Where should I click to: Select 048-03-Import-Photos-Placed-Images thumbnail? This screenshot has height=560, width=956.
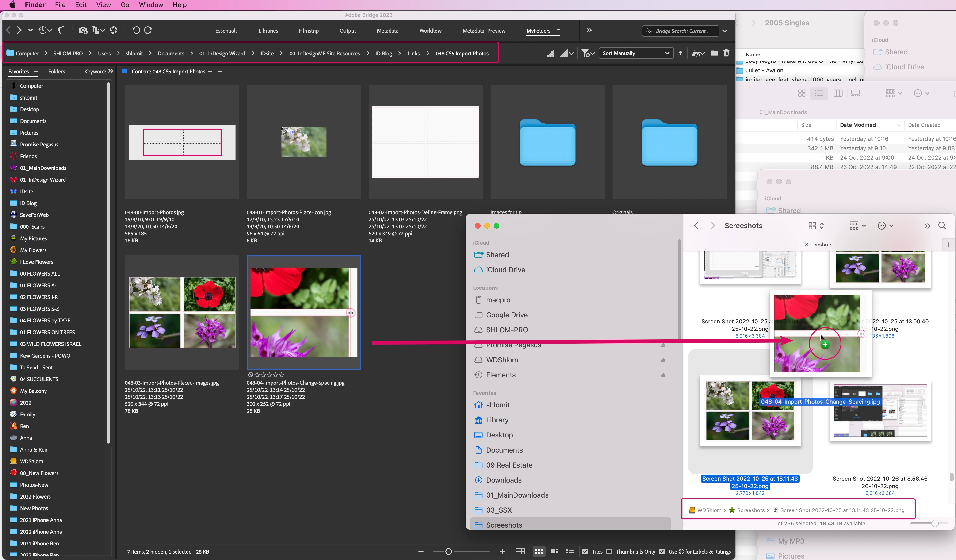coord(182,312)
